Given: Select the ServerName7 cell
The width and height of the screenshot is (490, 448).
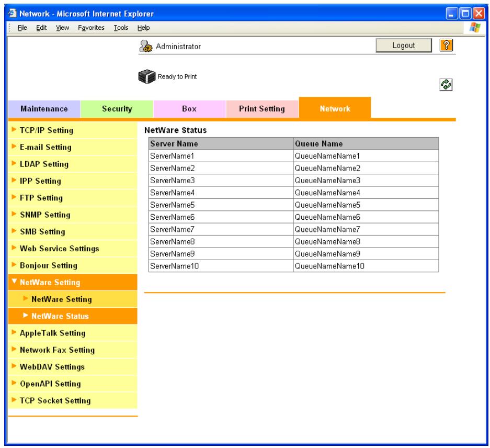Looking at the screenshot, I should (x=221, y=229).
